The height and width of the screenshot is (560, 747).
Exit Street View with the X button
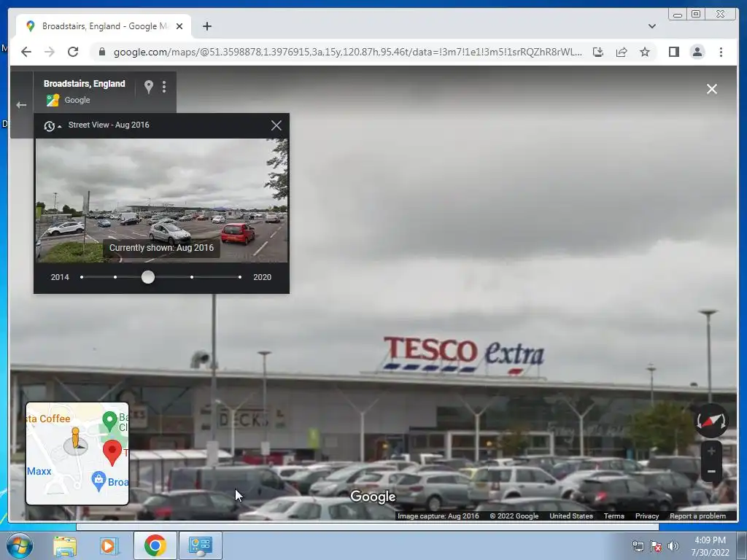(x=712, y=89)
